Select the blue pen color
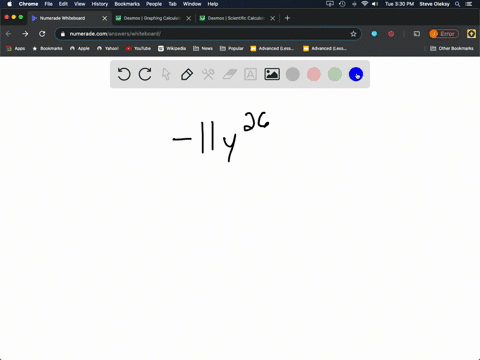The image size is (480, 360). coord(356,74)
